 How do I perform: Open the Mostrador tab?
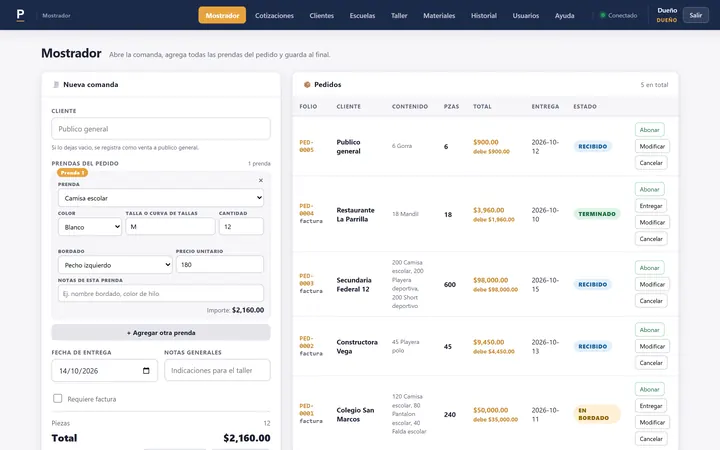pos(222,15)
